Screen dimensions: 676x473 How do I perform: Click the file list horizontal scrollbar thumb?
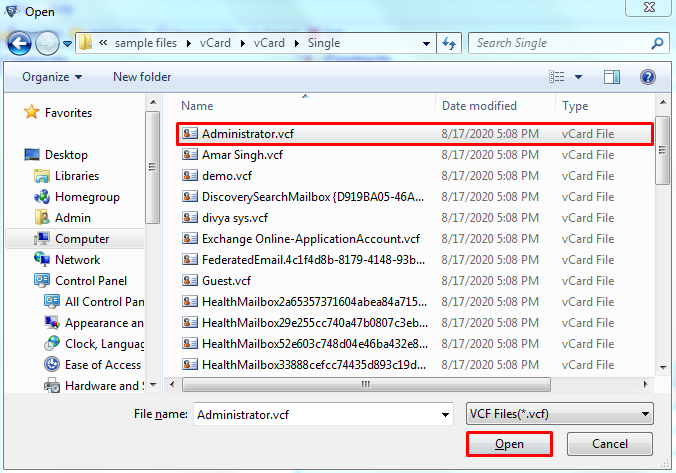[x=366, y=384]
